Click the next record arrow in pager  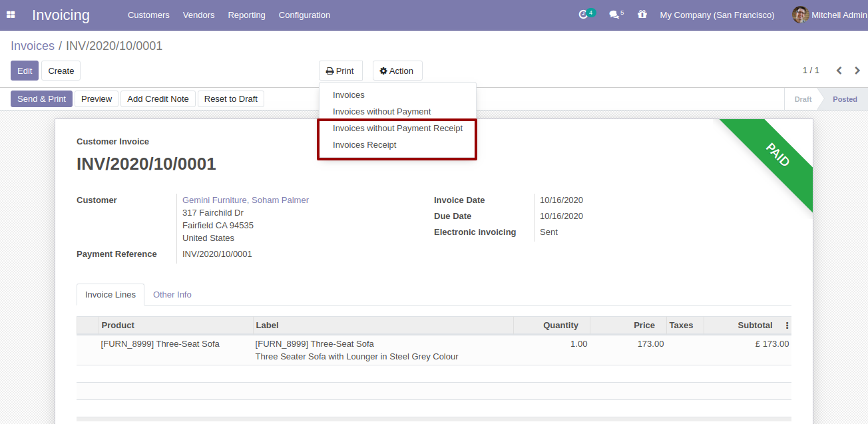point(857,70)
